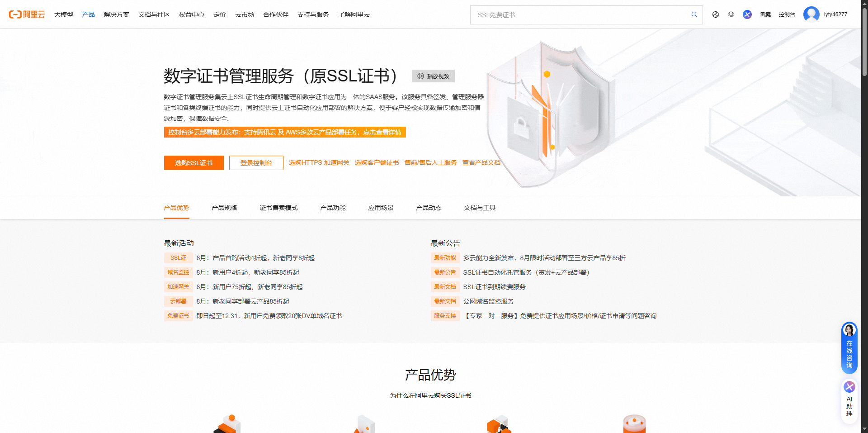Switch to the 产品规格 tab
868x433 pixels.
(x=225, y=208)
